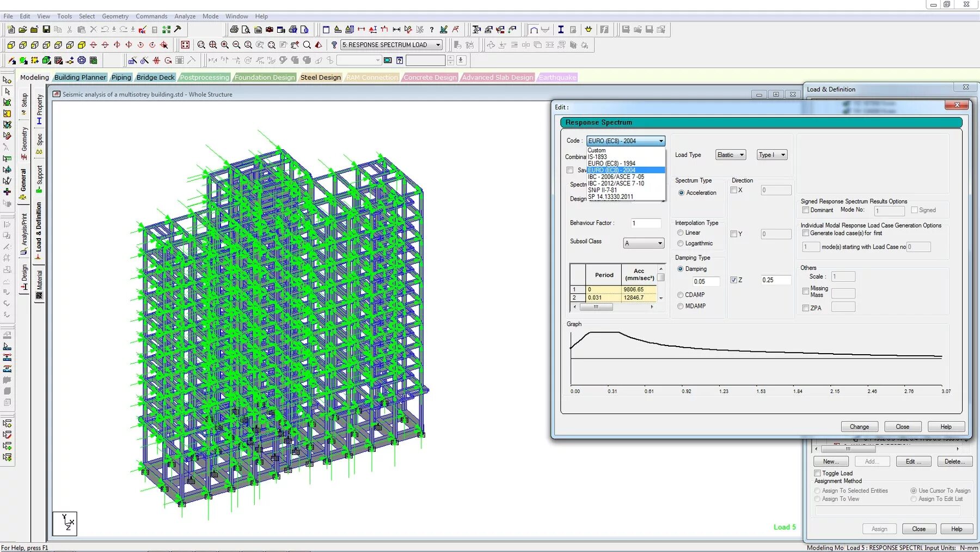Expand the Load Type Elastic dropdown

[x=730, y=155]
